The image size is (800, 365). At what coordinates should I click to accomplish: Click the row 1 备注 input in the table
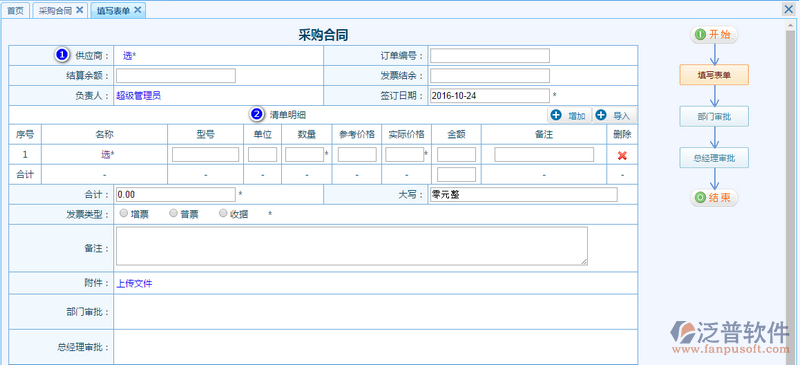[x=544, y=155]
